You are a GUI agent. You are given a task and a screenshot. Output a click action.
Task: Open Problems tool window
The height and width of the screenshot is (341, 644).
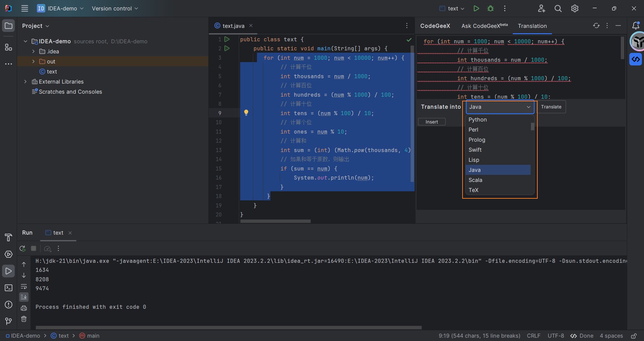click(x=8, y=304)
